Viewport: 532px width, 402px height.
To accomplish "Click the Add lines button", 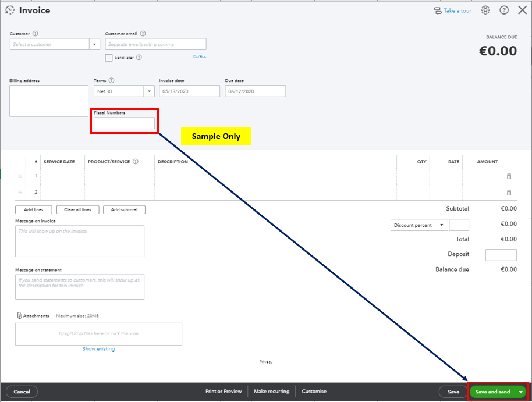I will pyautogui.click(x=34, y=209).
